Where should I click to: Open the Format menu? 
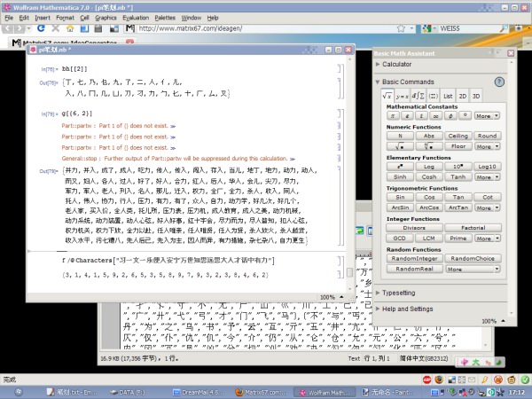pyautogui.click(x=65, y=18)
